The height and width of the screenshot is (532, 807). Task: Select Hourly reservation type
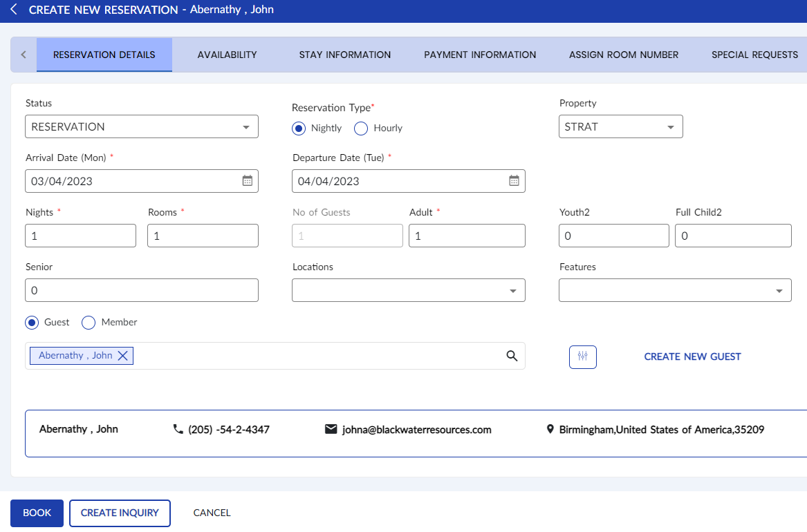pyautogui.click(x=361, y=129)
